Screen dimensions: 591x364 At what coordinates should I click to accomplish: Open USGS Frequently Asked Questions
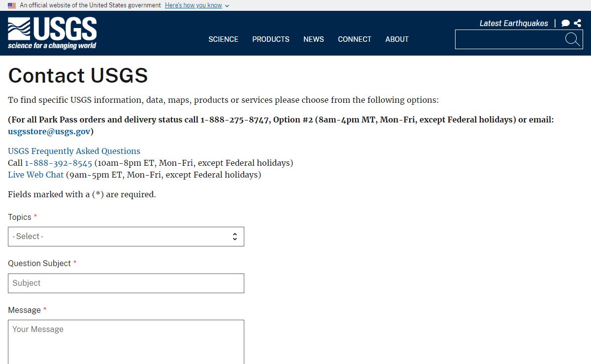(x=74, y=151)
